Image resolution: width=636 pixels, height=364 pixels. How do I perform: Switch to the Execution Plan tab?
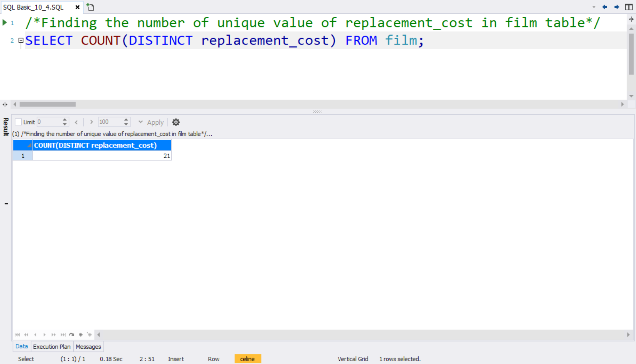[x=52, y=346]
